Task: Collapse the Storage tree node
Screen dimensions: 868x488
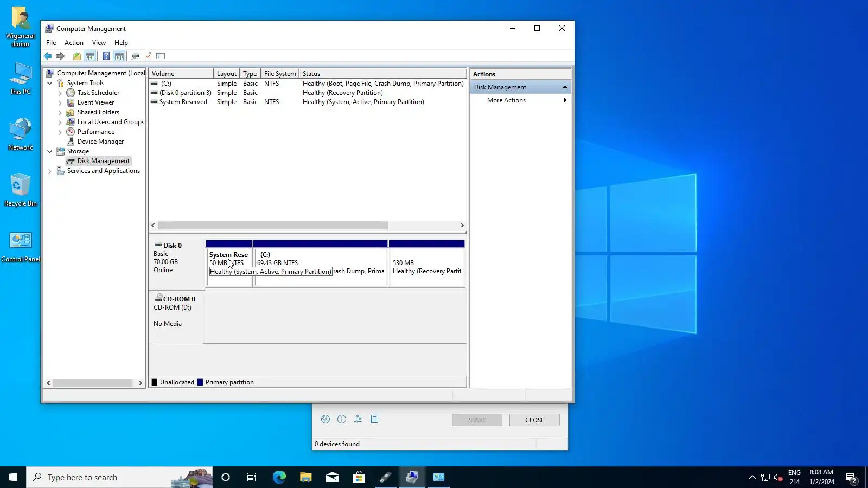Action: click(x=50, y=151)
